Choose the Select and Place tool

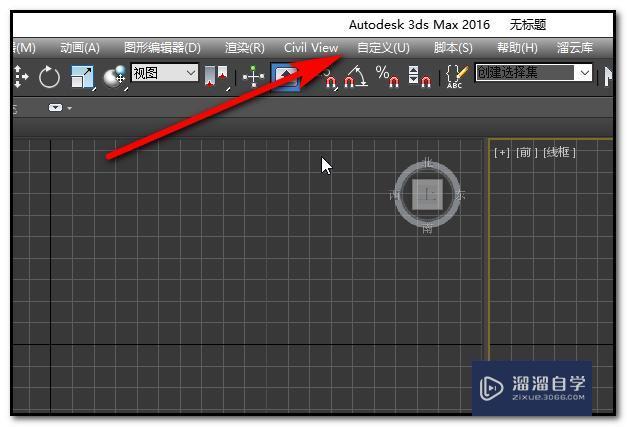coord(115,76)
